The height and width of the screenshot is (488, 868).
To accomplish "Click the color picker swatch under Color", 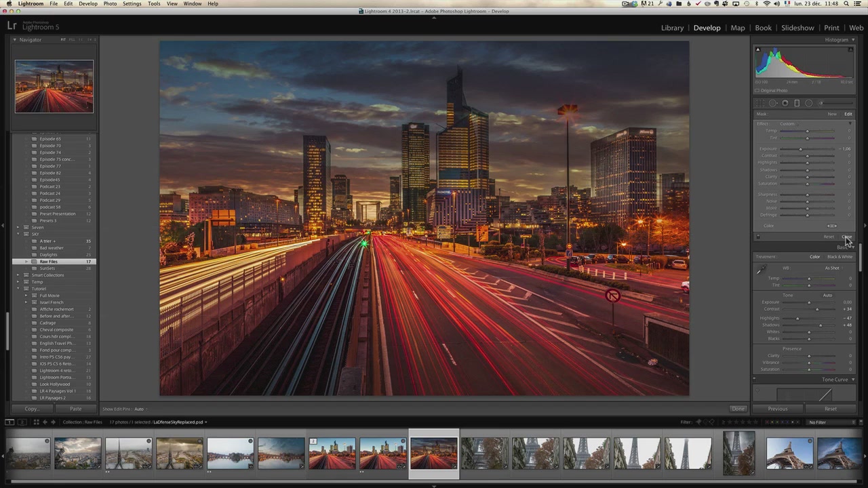I will (832, 226).
